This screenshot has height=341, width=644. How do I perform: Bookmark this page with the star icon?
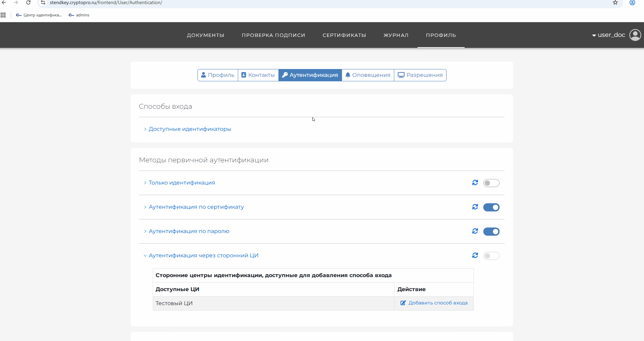pos(615,3)
